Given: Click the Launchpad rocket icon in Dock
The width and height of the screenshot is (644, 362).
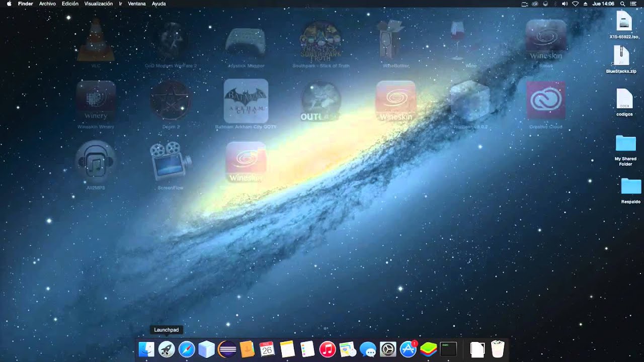Looking at the screenshot, I should [x=167, y=349].
